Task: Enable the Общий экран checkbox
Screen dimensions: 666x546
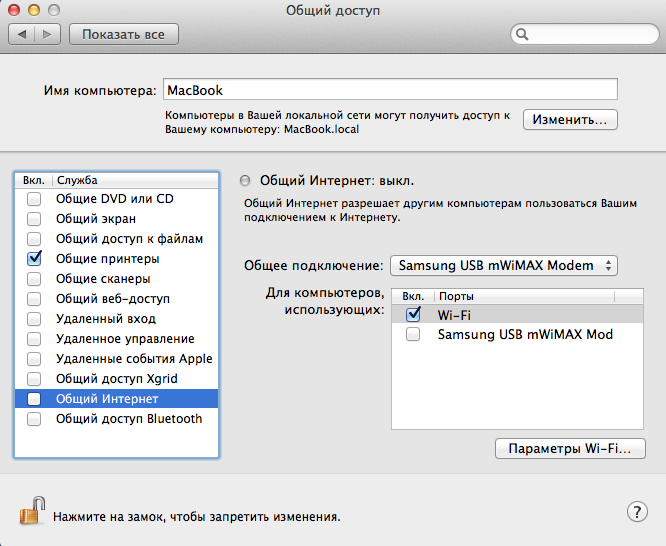Action: tap(35, 219)
